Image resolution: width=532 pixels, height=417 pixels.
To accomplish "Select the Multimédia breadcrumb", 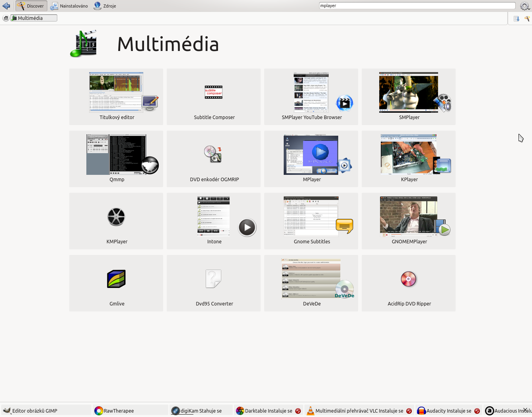I will pos(34,18).
